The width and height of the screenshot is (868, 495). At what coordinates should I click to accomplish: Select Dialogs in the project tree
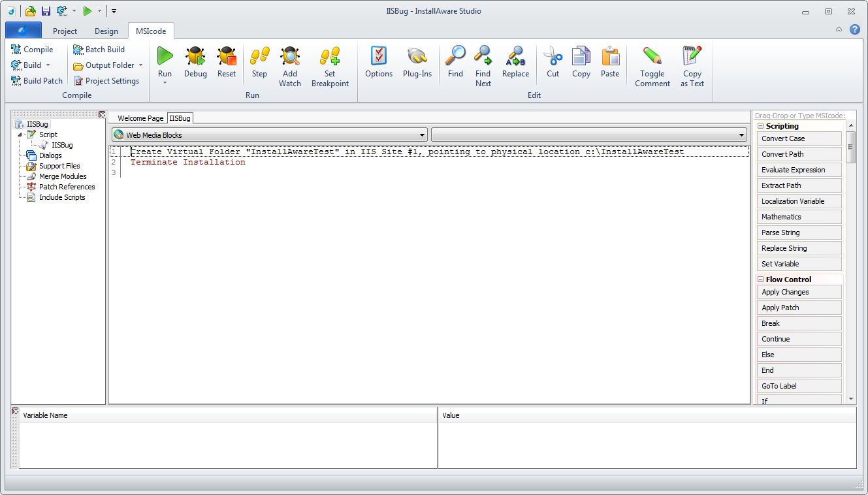pyautogui.click(x=50, y=155)
